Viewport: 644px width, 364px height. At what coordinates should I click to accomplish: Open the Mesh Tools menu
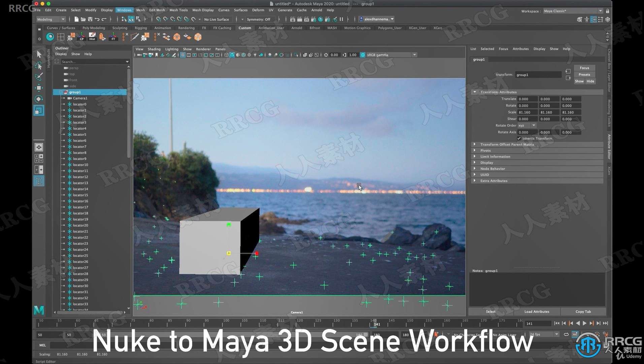point(178,10)
